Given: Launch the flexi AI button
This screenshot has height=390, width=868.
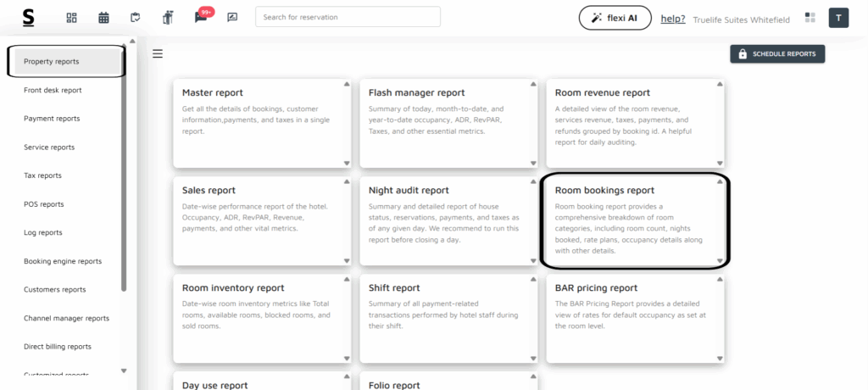Looking at the screenshot, I should pyautogui.click(x=614, y=18).
